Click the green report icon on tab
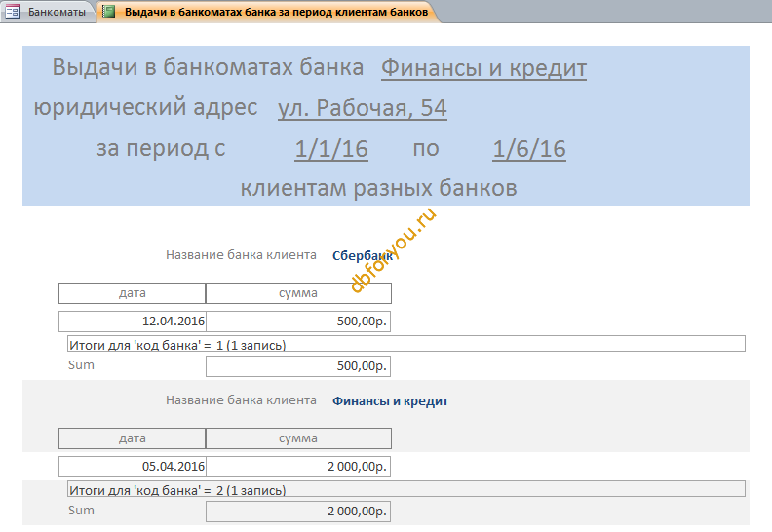This screenshot has height=532, width=772. tap(108, 12)
